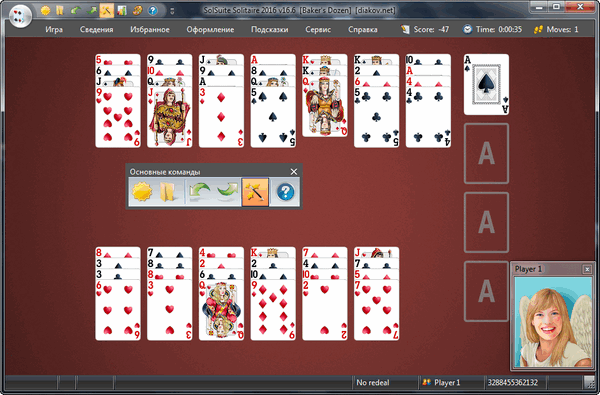Start new game via title bar sun icon

click(46, 10)
